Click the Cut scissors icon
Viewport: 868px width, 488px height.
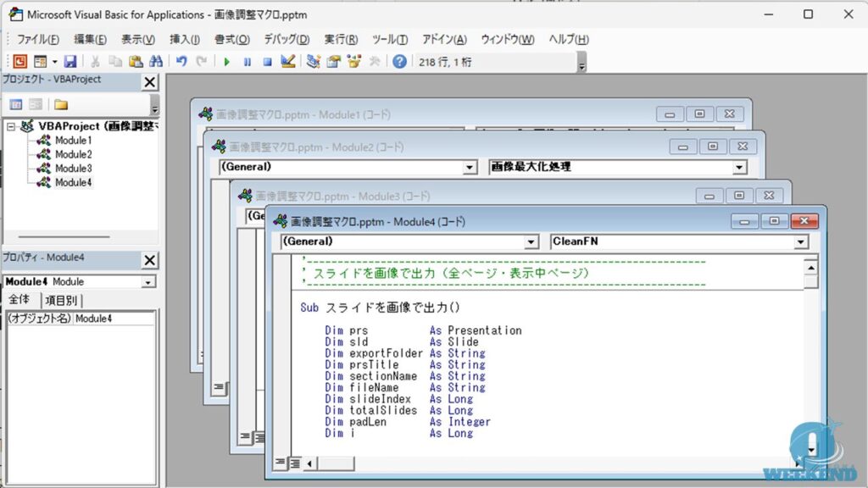click(95, 61)
